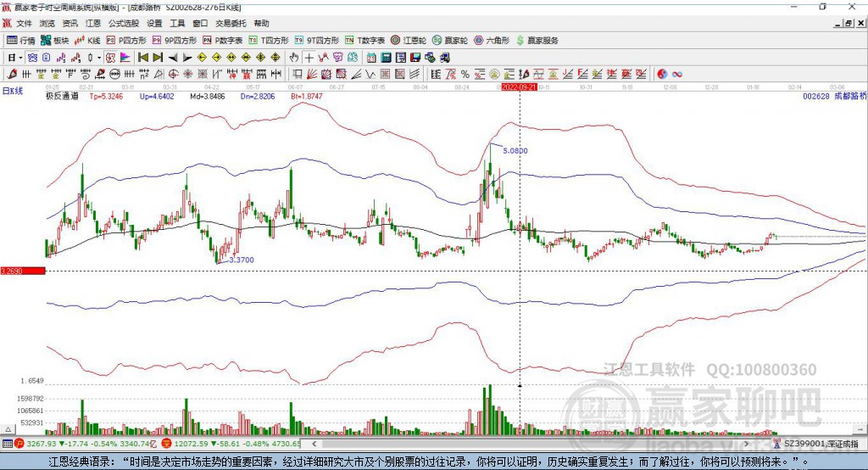
Task: Toggle the crosshair cursor tool
Action: (x=309, y=58)
